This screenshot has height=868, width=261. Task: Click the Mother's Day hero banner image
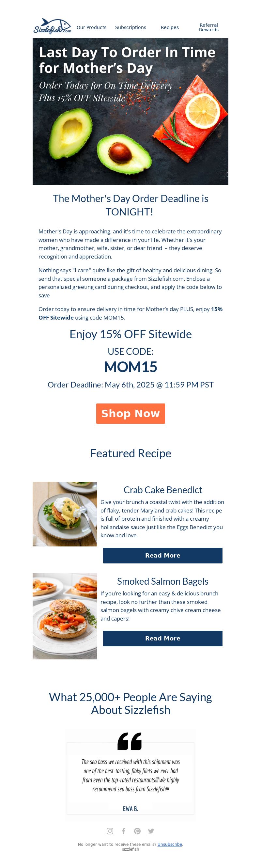point(131,112)
